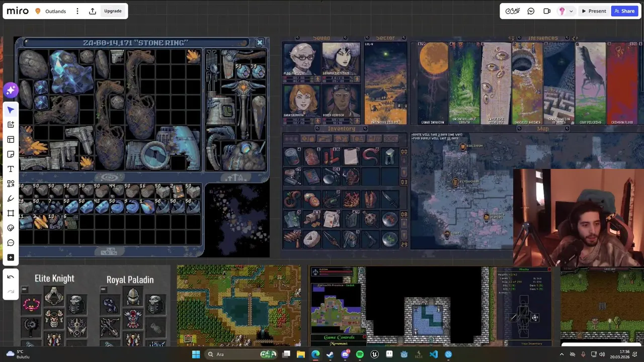Choose the Sticky note tool
Image resolution: width=644 pixels, height=362 pixels.
pyautogui.click(x=11, y=154)
